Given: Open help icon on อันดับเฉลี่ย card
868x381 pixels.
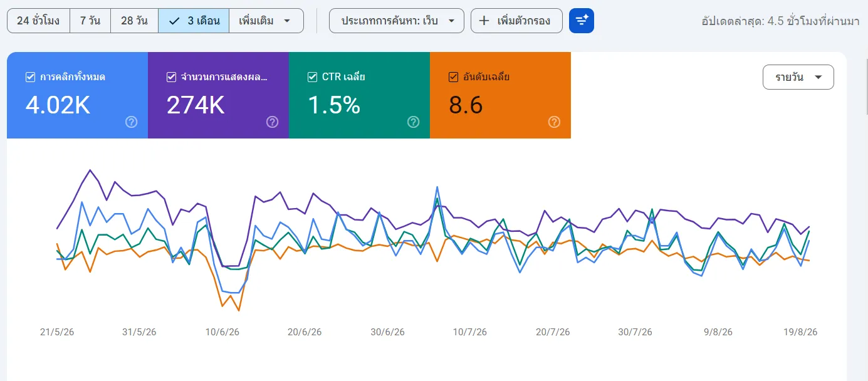Looking at the screenshot, I should 554,122.
